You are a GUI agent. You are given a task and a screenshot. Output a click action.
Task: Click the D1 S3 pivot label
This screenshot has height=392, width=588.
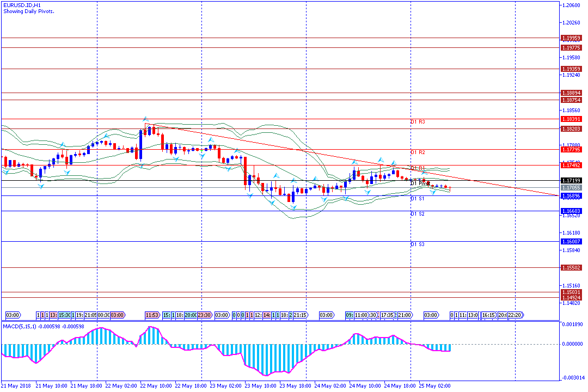click(x=418, y=244)
